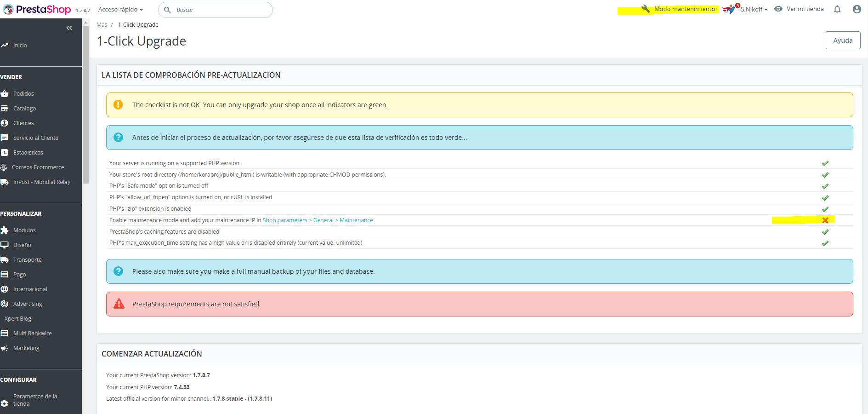Click 'PrestaShop requirements are not satisfied.' text
The height and width of the screenshot is (414, 868).
[196, 304]
